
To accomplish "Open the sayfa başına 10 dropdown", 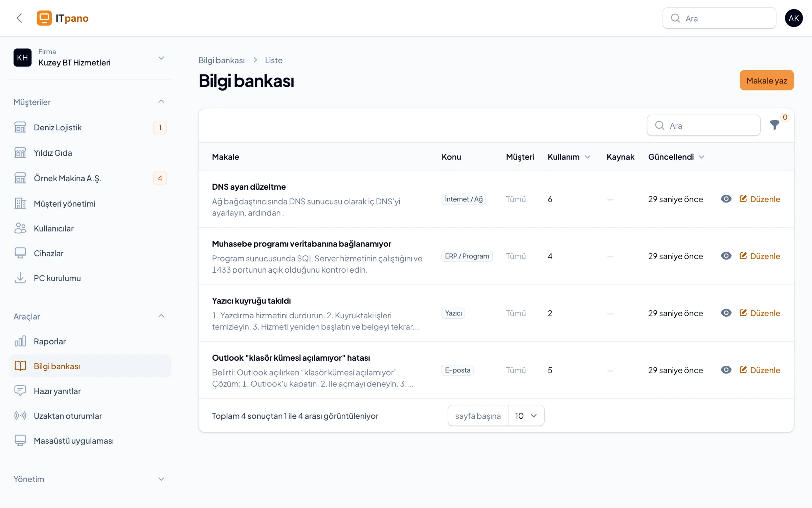I will pyautogui.click(x=526, y=416).
